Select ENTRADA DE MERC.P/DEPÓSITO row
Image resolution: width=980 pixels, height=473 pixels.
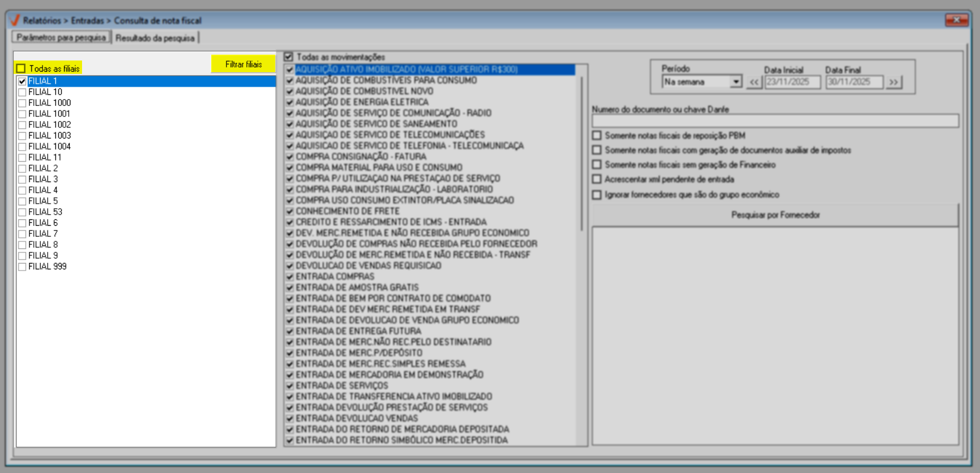[x=359, y=353]
